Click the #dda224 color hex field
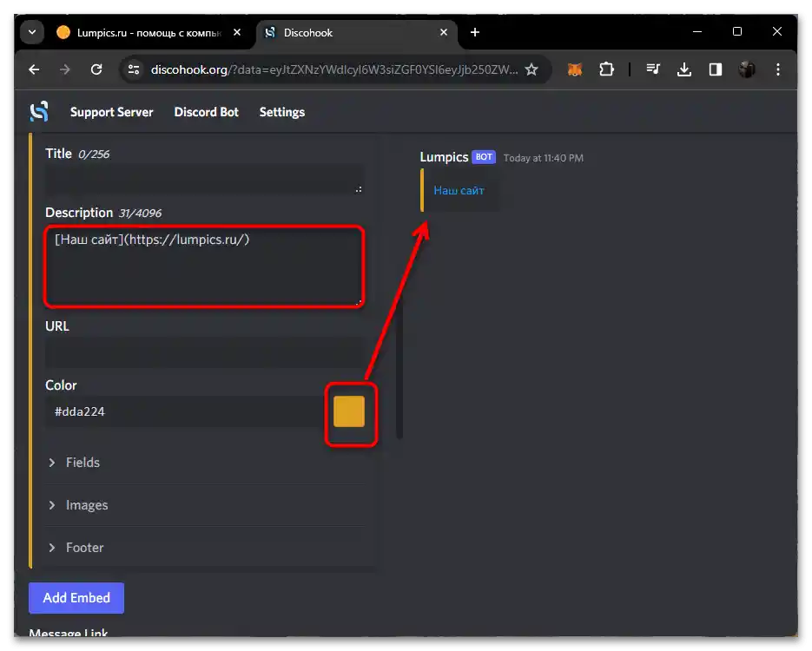 pyautogui.click(x=184, y=411)
